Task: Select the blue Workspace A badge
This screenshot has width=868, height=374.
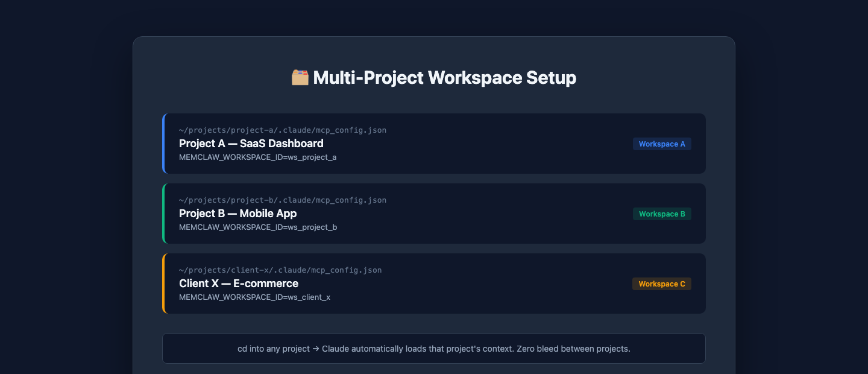Action: (x=661, y=144)
